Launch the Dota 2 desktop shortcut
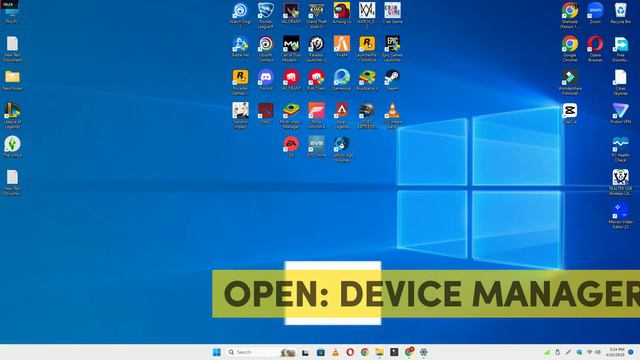 [266, 113]
